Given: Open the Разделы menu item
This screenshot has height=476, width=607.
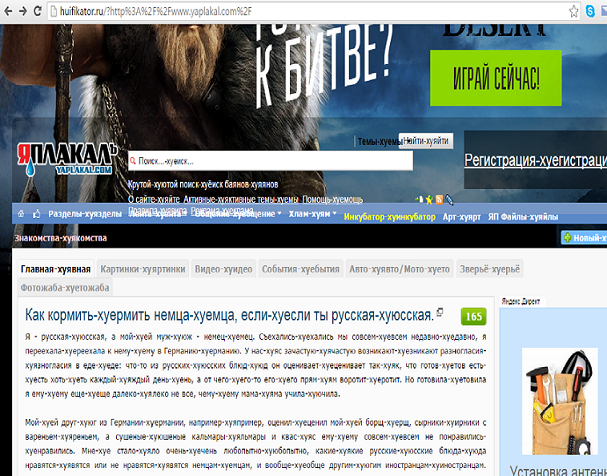Looking at the screenshot, I should 85,214.
